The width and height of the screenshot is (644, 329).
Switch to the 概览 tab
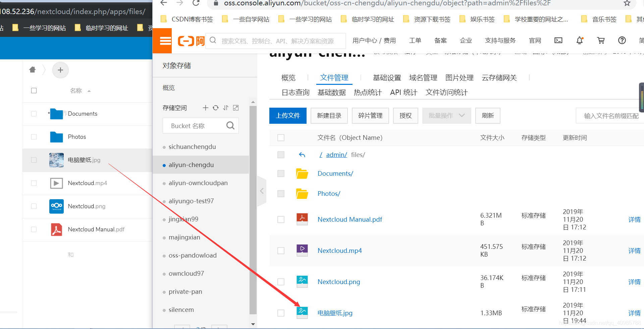click(x=288, y=78)
